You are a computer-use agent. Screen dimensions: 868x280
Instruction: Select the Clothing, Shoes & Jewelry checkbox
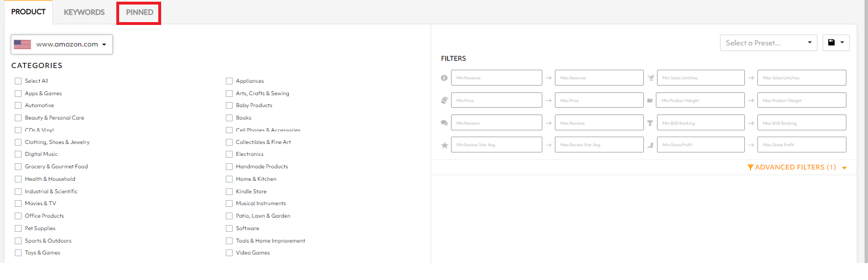coord(18,142)
